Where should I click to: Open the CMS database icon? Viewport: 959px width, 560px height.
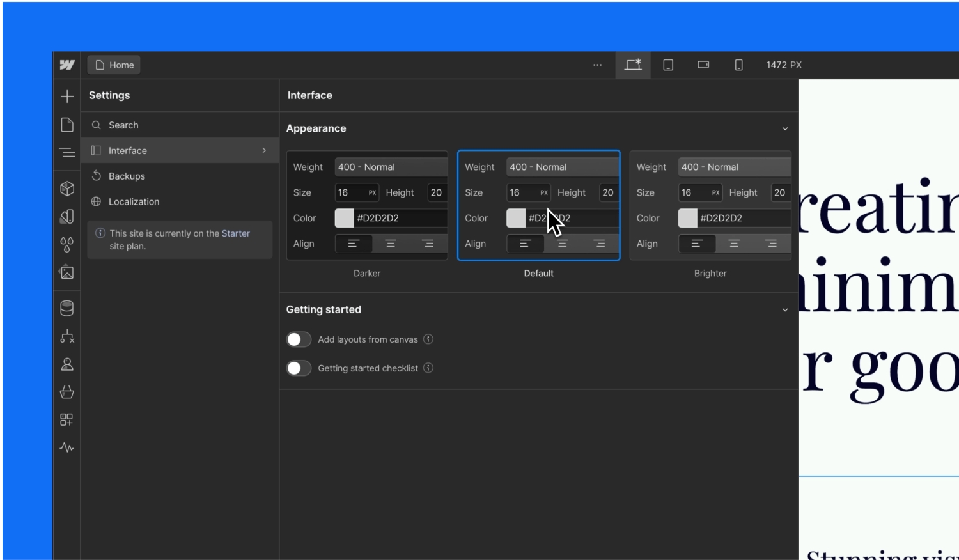point(67,308)
